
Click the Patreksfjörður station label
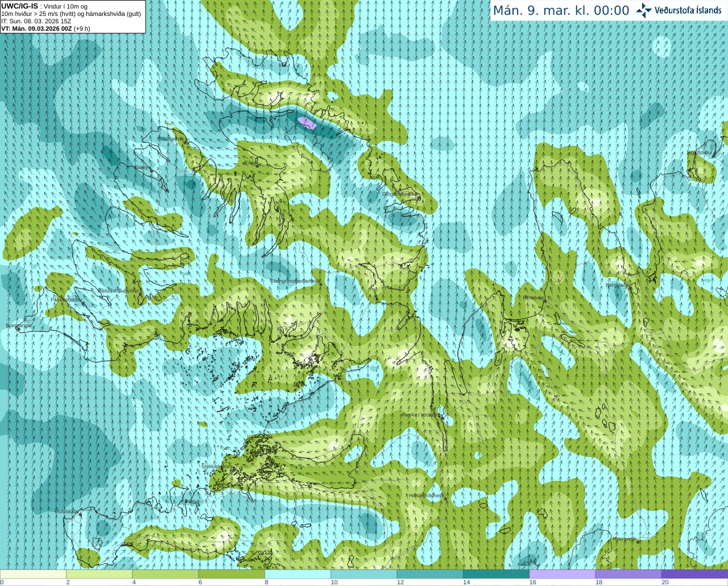click(66, 299)
